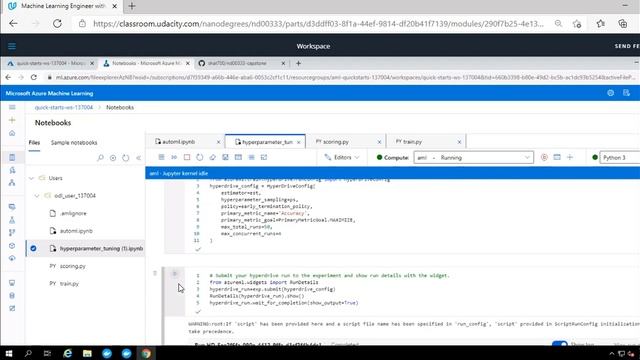Open Pipelines from the sidebar

[12, 233]
